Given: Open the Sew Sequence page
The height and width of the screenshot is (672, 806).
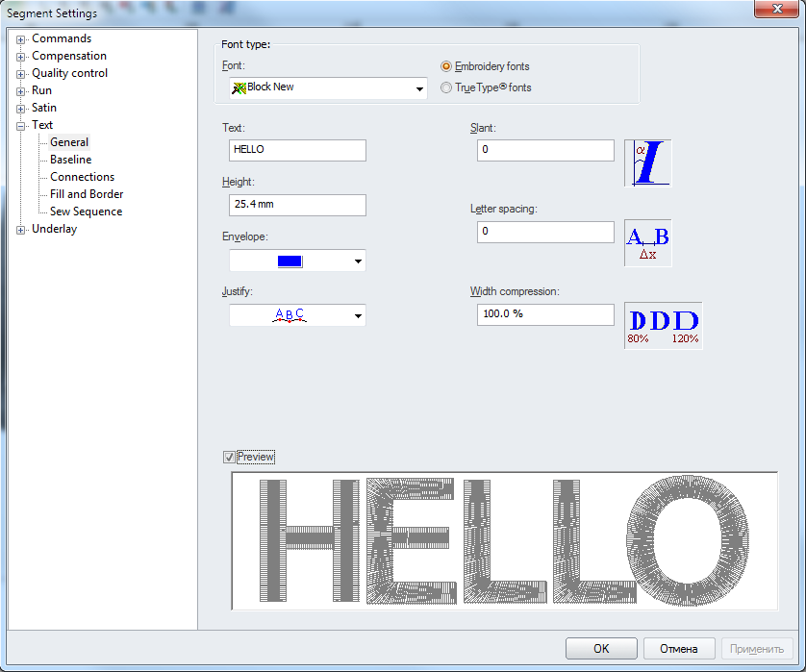Looking at the screenshot, I should coord(86,212).
